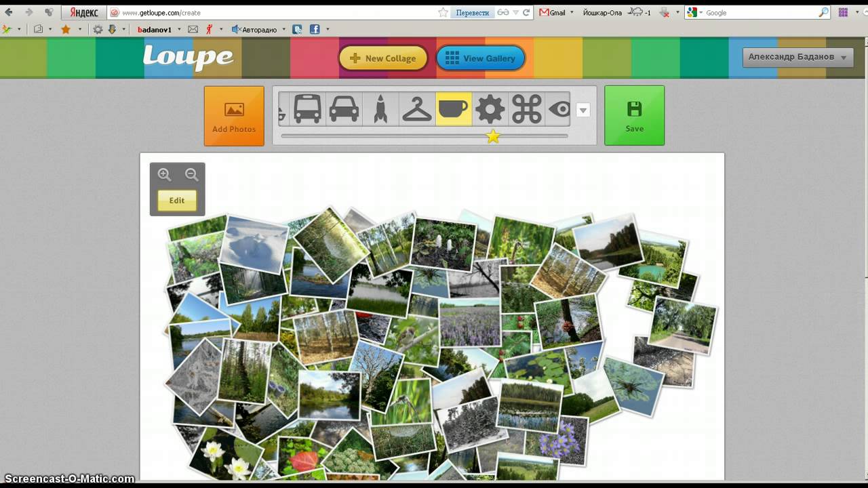868x488 pixels.
Task: Open address bar history dropdown triangle
Action: pyautogui.click(x=516, y=12)
